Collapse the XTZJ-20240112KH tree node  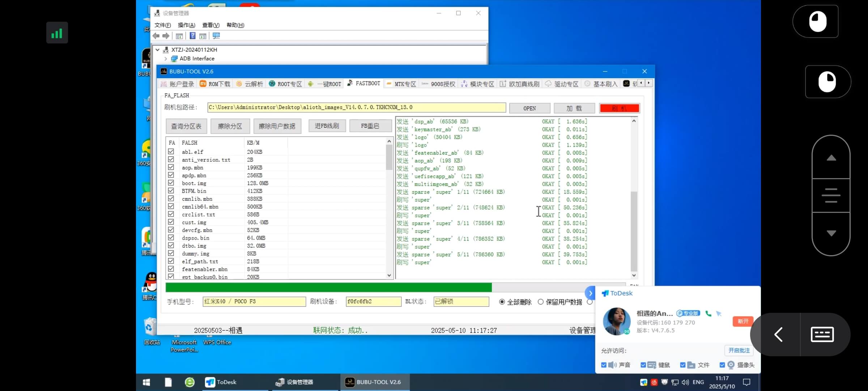(157, 50)
